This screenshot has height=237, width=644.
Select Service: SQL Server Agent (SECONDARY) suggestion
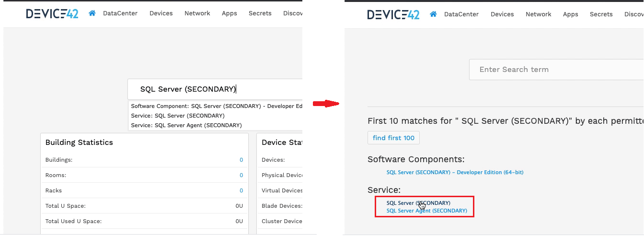[186, 125]
